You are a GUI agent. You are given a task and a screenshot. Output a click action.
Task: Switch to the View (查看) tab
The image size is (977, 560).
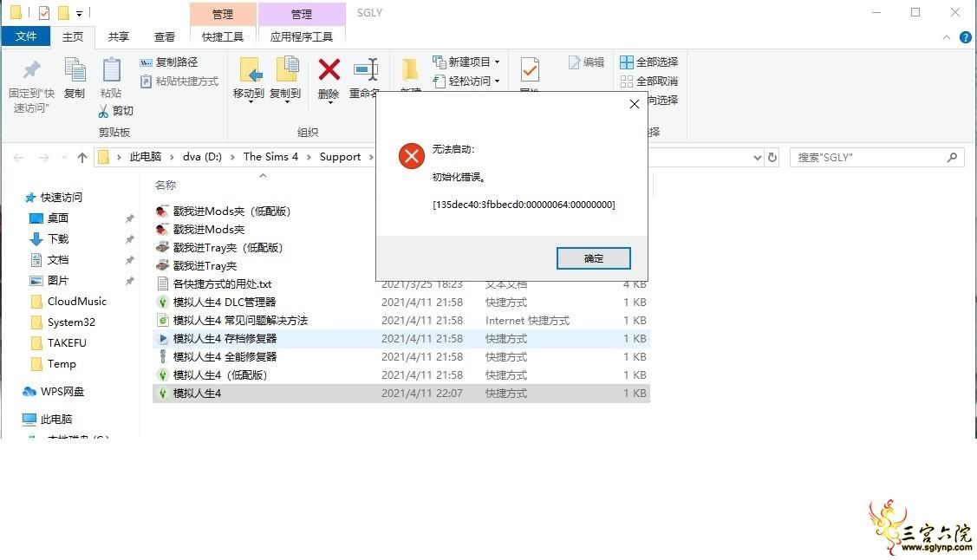tap(165, 36)
